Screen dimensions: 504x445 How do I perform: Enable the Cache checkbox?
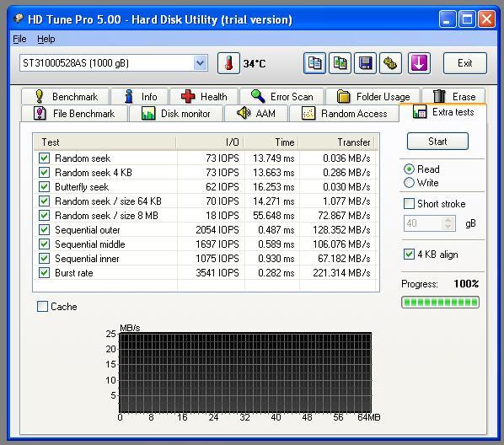pyautogui.click(x=42, y=307)
